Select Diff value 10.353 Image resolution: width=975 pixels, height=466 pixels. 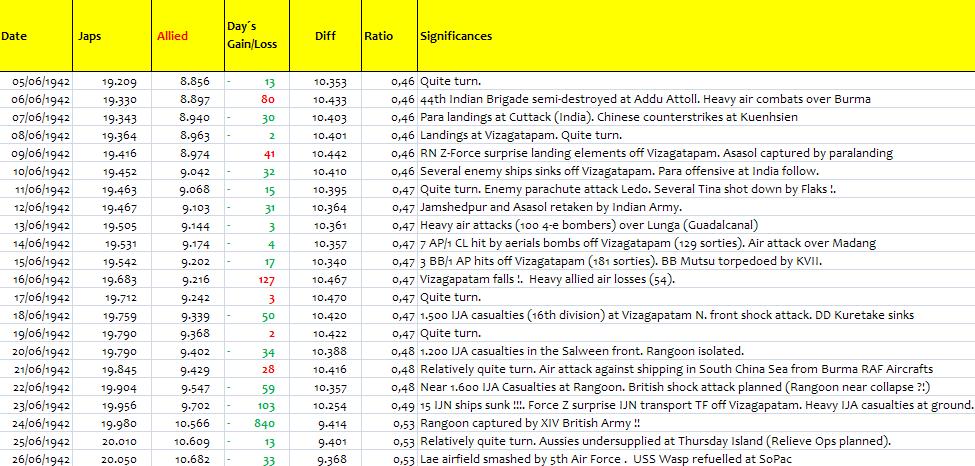[325, 81]
